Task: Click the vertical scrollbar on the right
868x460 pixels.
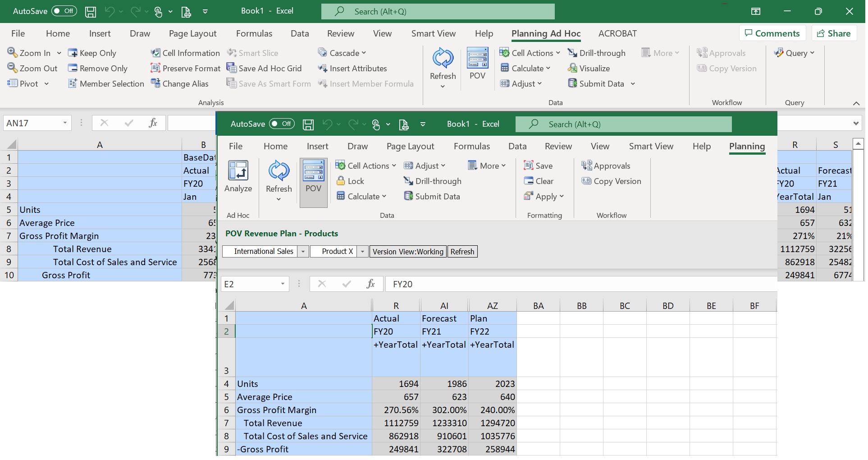Action: [859, 216]
